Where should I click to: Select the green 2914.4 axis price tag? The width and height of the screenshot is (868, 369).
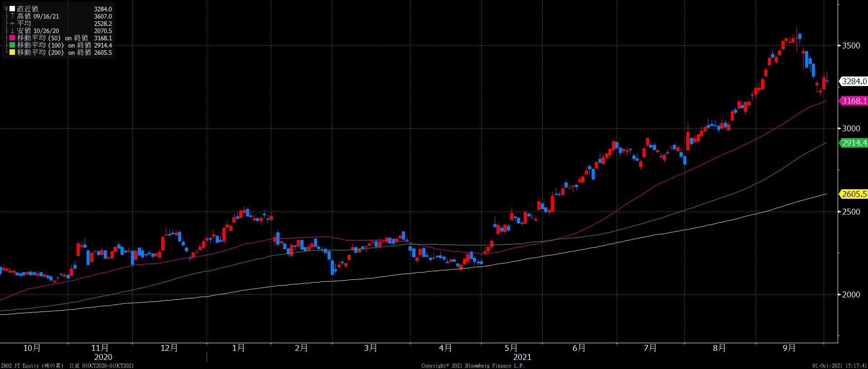(x=854, y=143)
